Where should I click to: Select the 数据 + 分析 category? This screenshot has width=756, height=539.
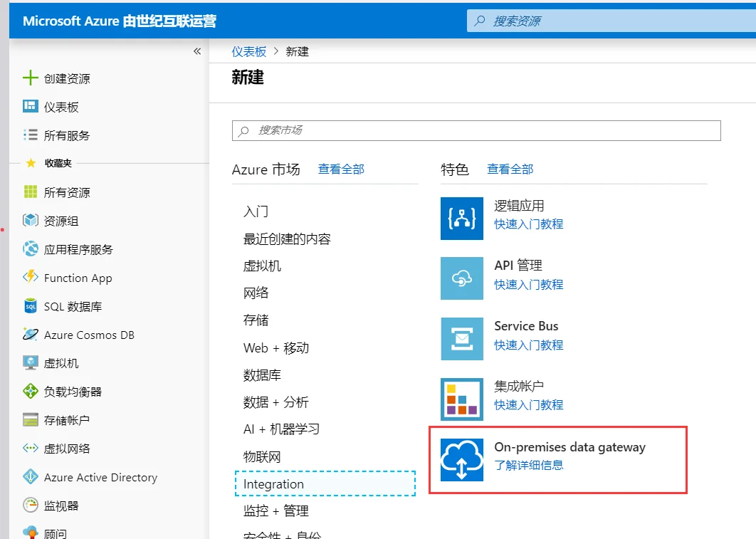(x=275, y=402)
